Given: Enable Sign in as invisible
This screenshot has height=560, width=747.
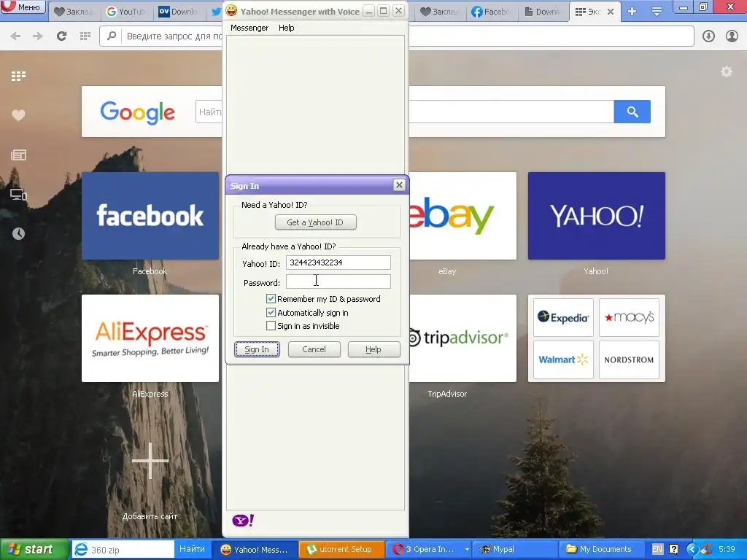Looking at the screenshot, I should [x=271, y=326].
